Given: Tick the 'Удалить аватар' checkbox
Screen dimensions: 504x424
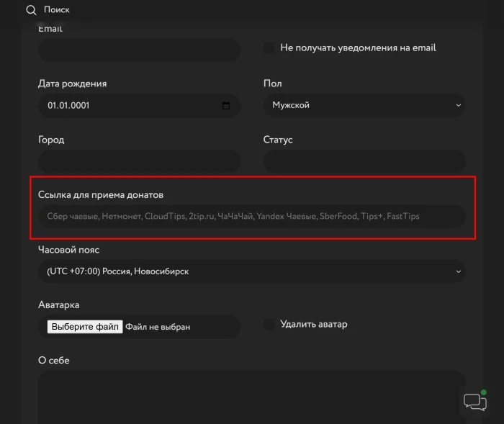Looking at the screenshot, I should click(x=269, y=325).
